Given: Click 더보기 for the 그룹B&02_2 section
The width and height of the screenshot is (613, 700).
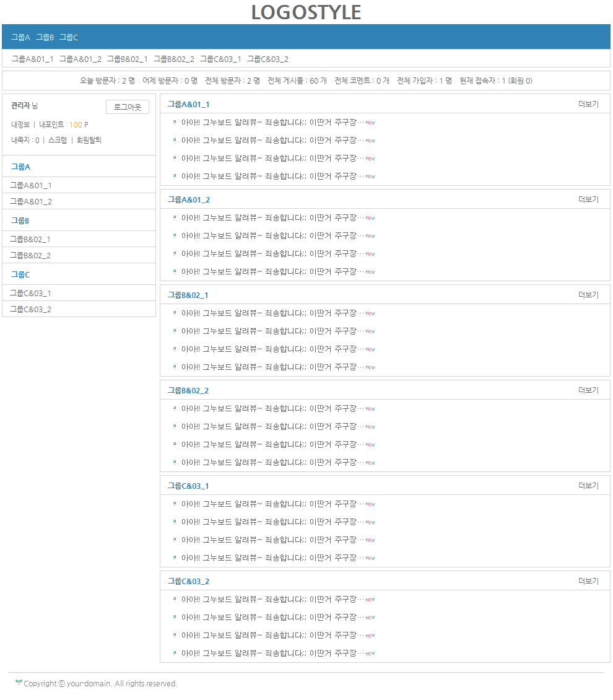Looking at the screenshot, I should (x=588, y=390).
